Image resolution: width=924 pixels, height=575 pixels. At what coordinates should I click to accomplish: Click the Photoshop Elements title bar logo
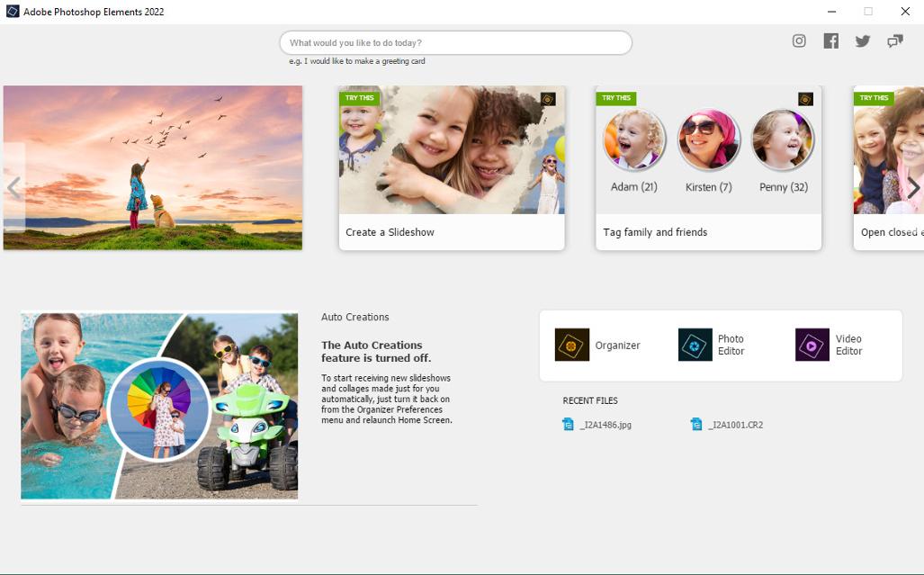click(x=13, y=11)
